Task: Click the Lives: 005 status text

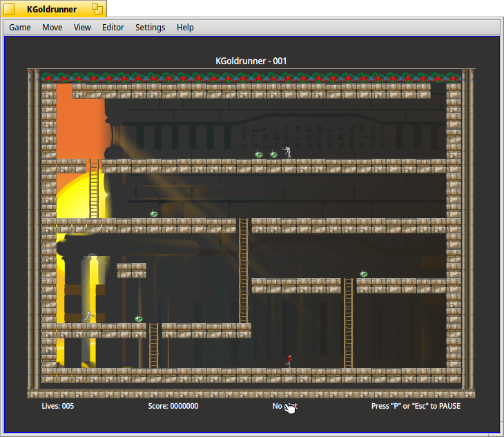Action: point(58,406)
